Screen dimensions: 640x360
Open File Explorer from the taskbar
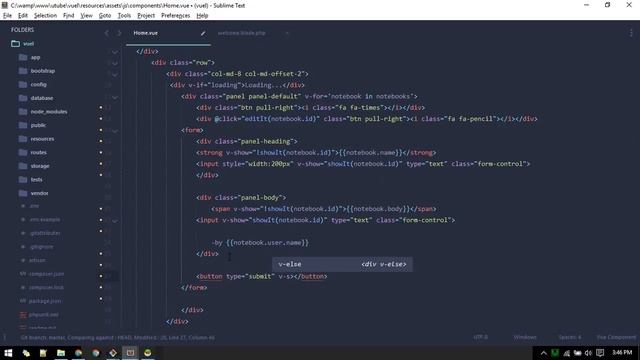click(x=61, y=353)
